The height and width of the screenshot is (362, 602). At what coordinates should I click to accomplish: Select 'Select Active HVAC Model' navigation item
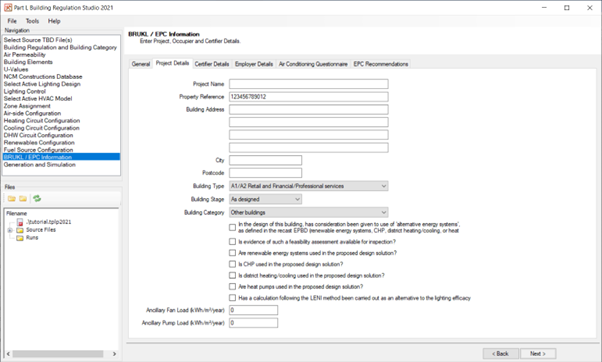click(38, 98)
